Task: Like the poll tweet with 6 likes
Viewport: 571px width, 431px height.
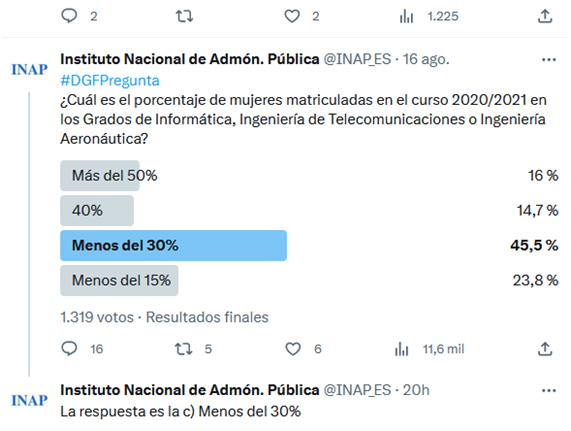Action: (293, 349)
